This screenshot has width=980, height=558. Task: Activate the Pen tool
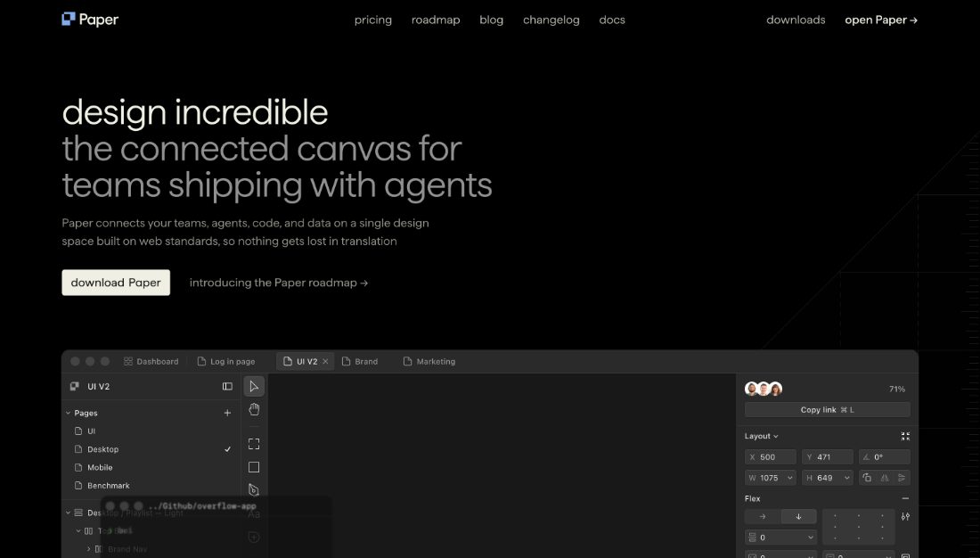pyautogui.click(x=254, y=490)
